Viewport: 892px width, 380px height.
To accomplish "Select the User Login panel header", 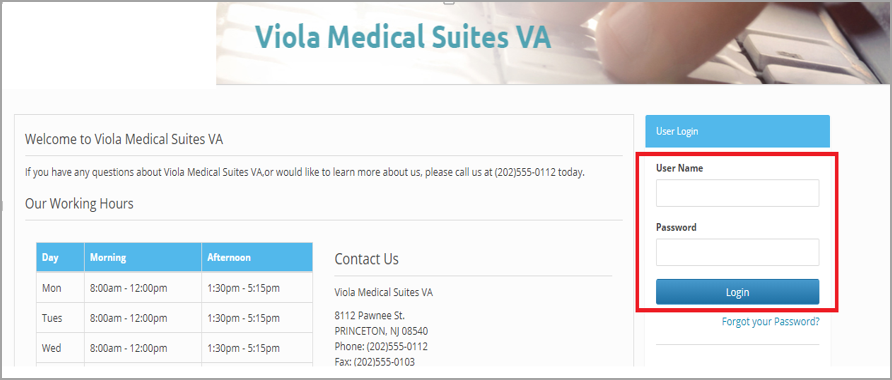I will (x=737, y=131).
